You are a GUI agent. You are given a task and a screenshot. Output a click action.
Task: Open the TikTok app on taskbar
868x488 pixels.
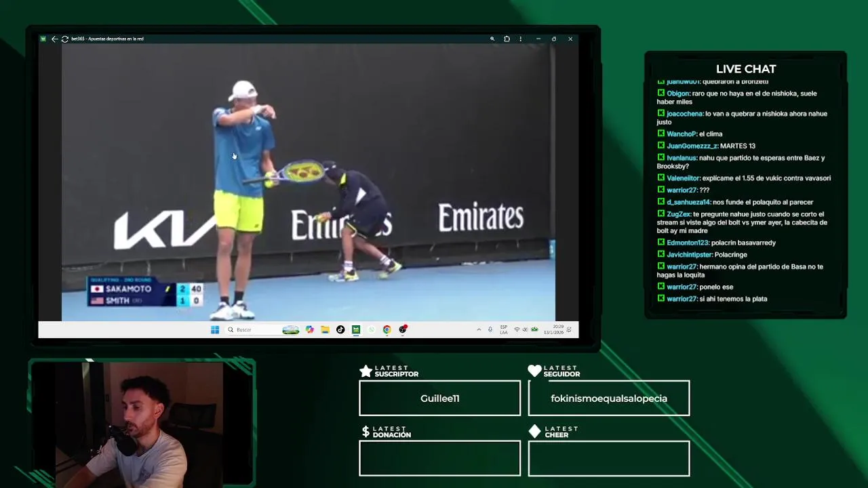340,329
